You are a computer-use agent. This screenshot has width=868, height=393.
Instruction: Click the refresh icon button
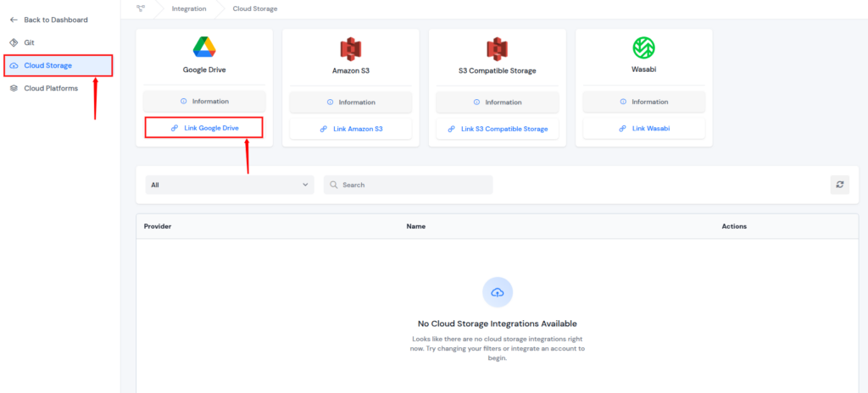(840, 185)
